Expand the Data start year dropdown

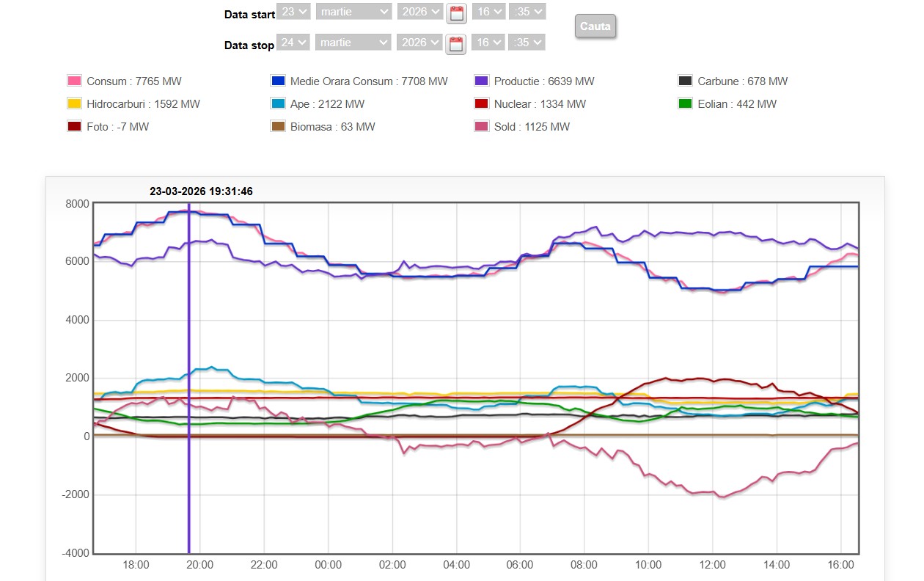(420, 12)
